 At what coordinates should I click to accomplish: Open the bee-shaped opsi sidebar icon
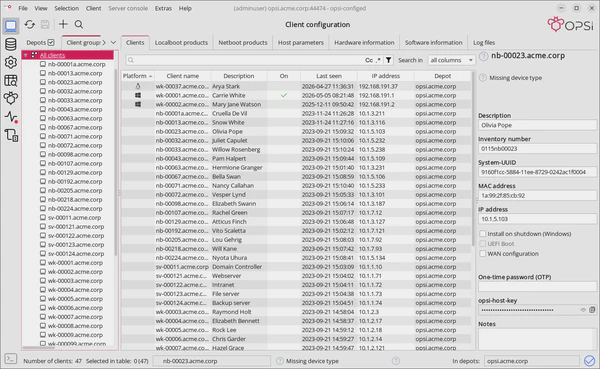(x=11, y=98)
